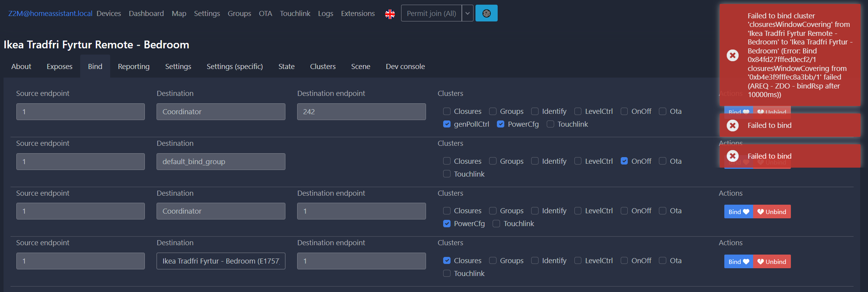This screenshot has height=292, width=868.
Task: Click the error icon on the second Failed to bind toast
Action: pyautogui.click(x=732, y=125)
